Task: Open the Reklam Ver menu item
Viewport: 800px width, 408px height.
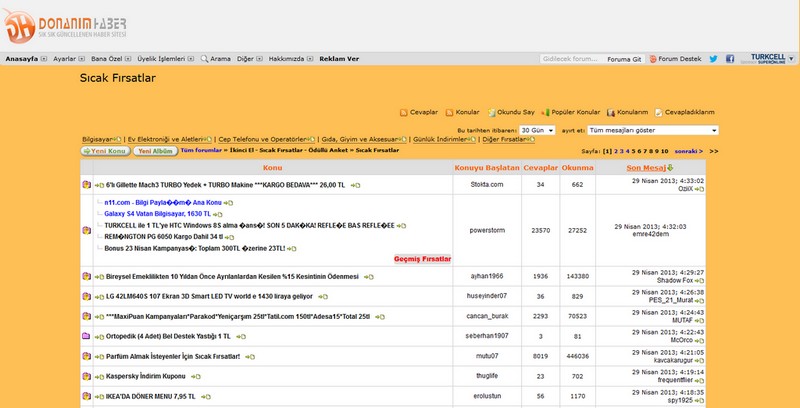Action: click(339, 59)
